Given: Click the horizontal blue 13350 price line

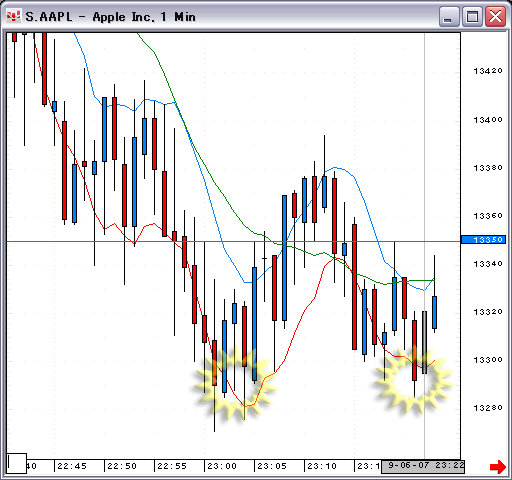Looking at the screenshot, I should [233, 241].
